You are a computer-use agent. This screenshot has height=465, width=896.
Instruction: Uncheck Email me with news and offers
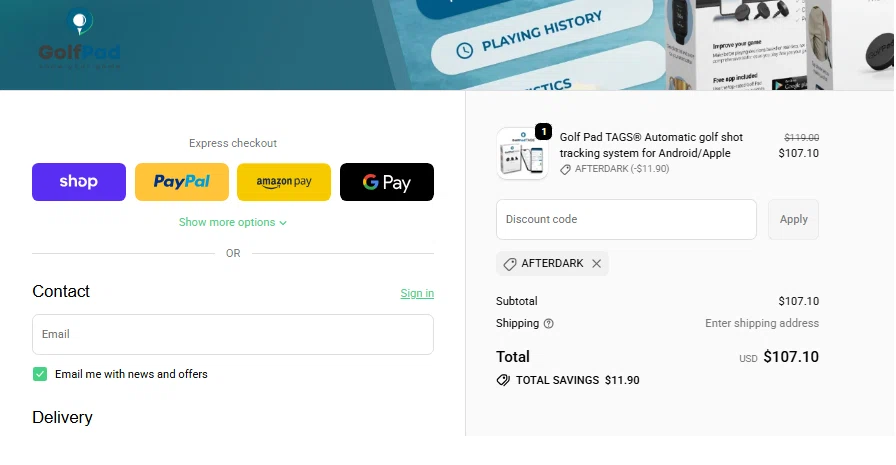(x=40, y=374)
